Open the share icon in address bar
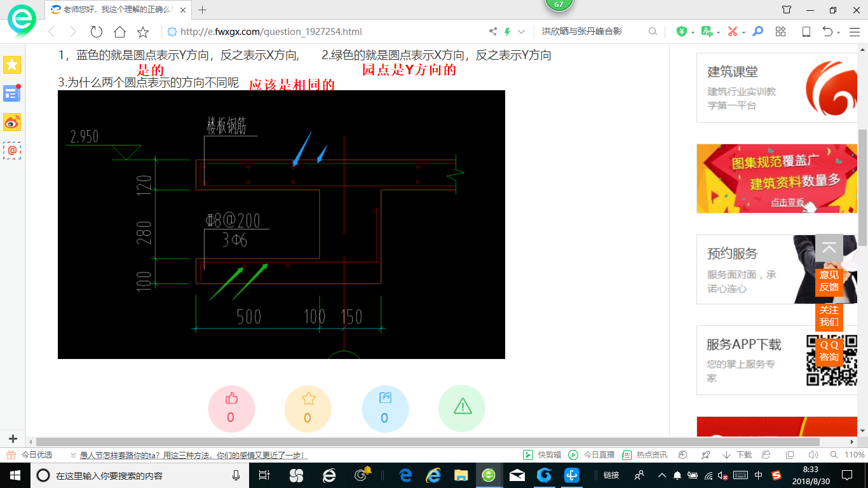 coord(493,32)
